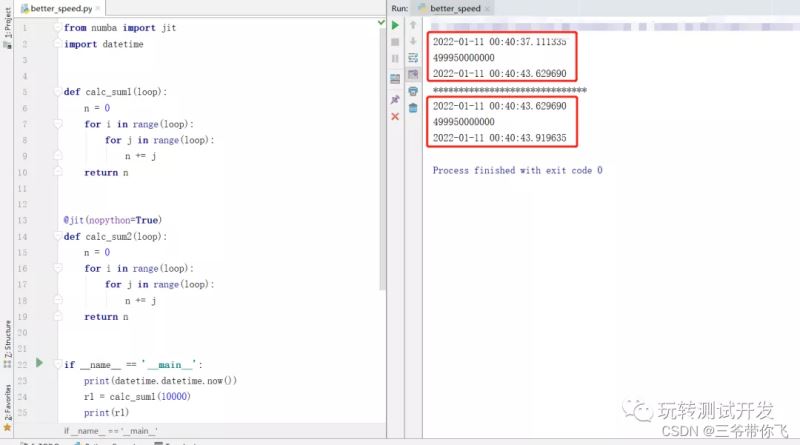The height and width of the screenshot is (445, 800).
Task: Click the red Close X in Run toolbar
Action: pyautogui.click(x=395, y=116)
